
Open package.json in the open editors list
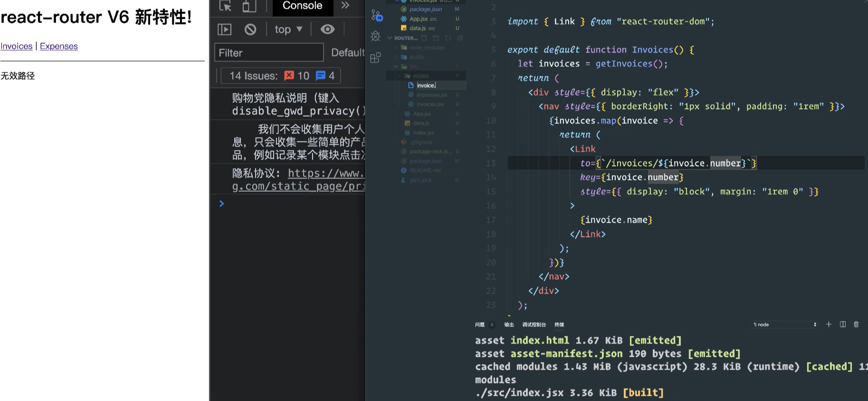pyautogui.click(x=426, y=9)
